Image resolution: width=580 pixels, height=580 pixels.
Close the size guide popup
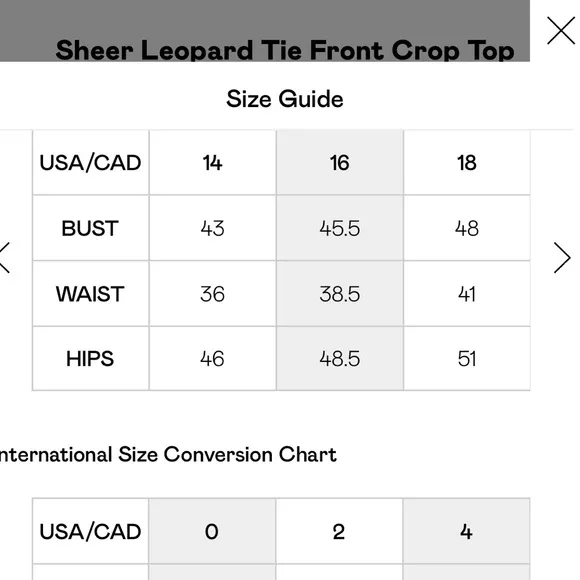coord(561,31)
